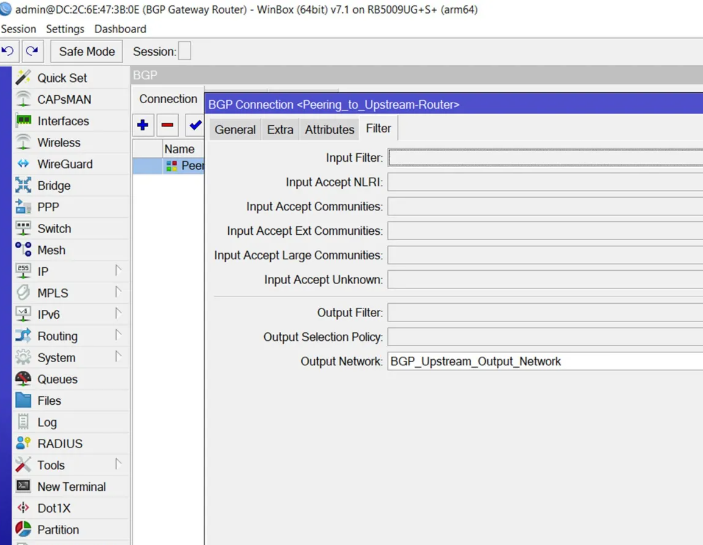
Task: Open the Session menu
Action: coord(18,29)
